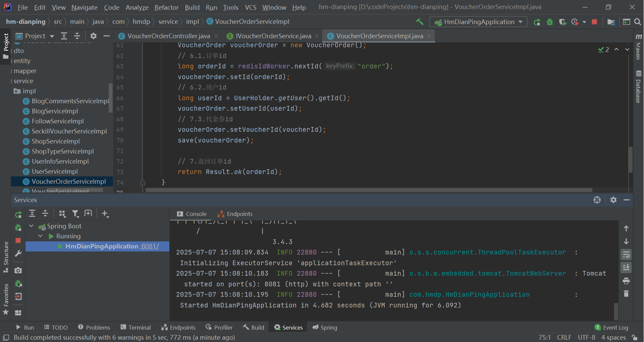Viewport: 644px width, 342px height.
Task: Collapse the Spring Boot services node
Action: click(x=31, y=226)
